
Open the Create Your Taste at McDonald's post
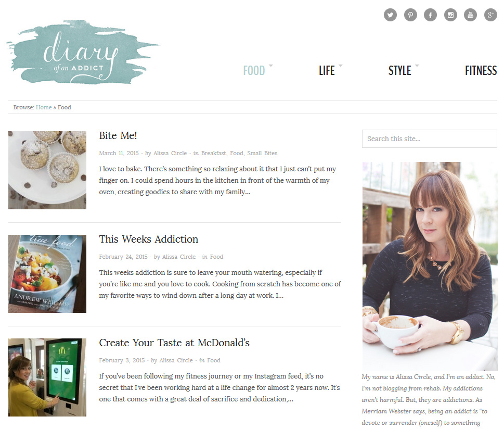tap(174, 343)
